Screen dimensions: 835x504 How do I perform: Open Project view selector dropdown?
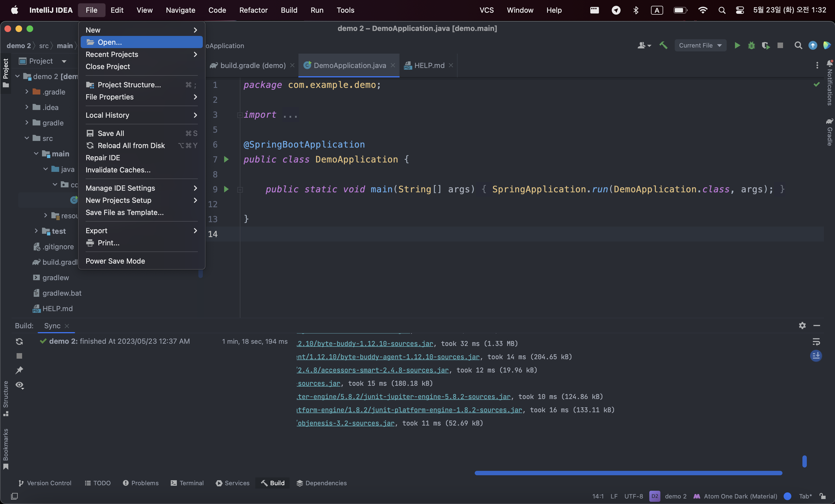click(x=43, y=61)
